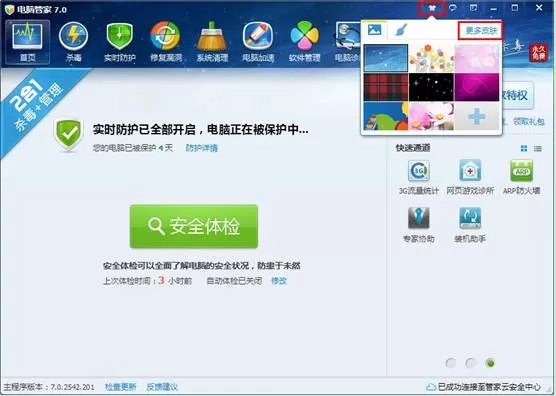
Task: Open 电脑加速 rocket speed-up icon
Action: click(x=258, y=42)
